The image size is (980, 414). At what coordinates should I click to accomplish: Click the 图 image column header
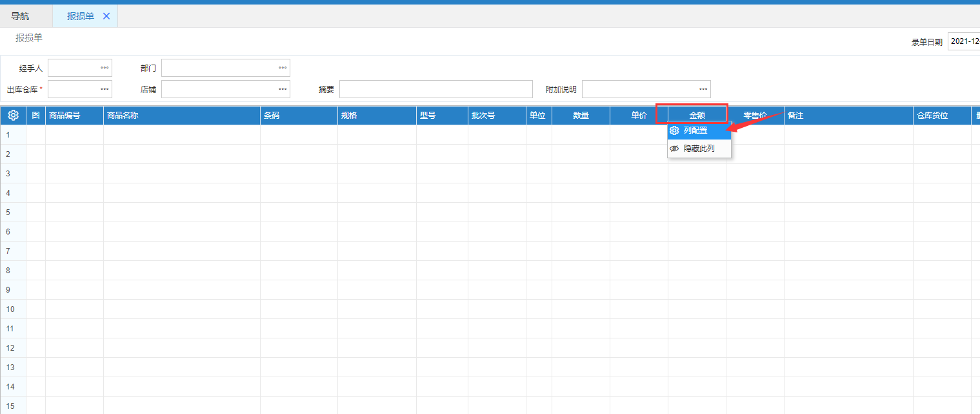click(x=35, y=116)
